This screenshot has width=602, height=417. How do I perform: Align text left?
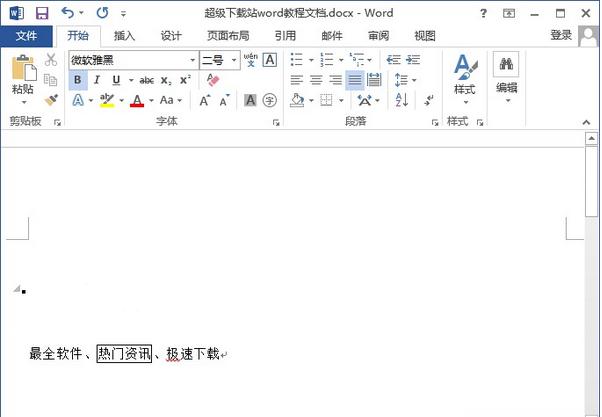pos(297,80)
